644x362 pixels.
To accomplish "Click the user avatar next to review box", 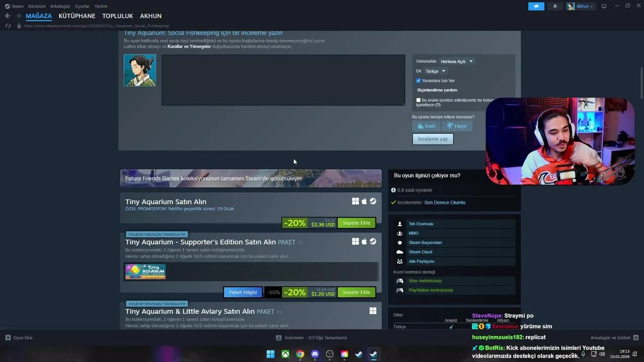I will [140, 70].
